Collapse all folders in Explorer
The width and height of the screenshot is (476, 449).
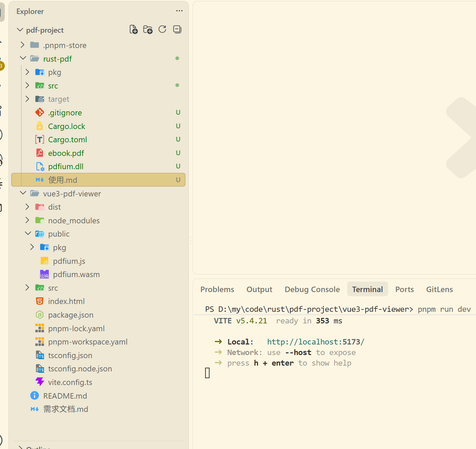[177, 29]
